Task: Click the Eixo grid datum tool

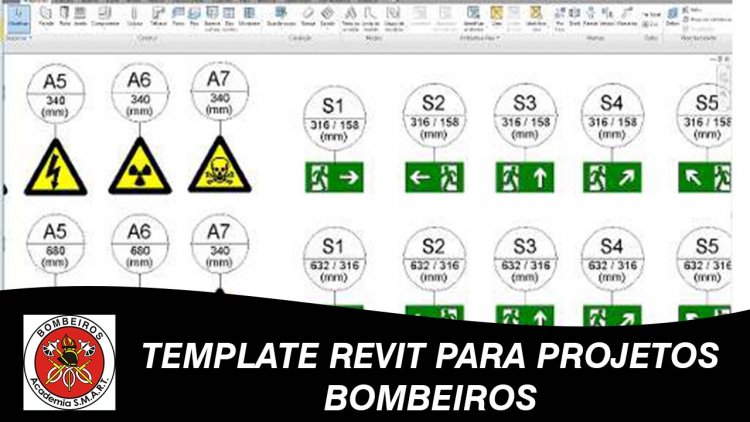Action: (x=649, y=23)
